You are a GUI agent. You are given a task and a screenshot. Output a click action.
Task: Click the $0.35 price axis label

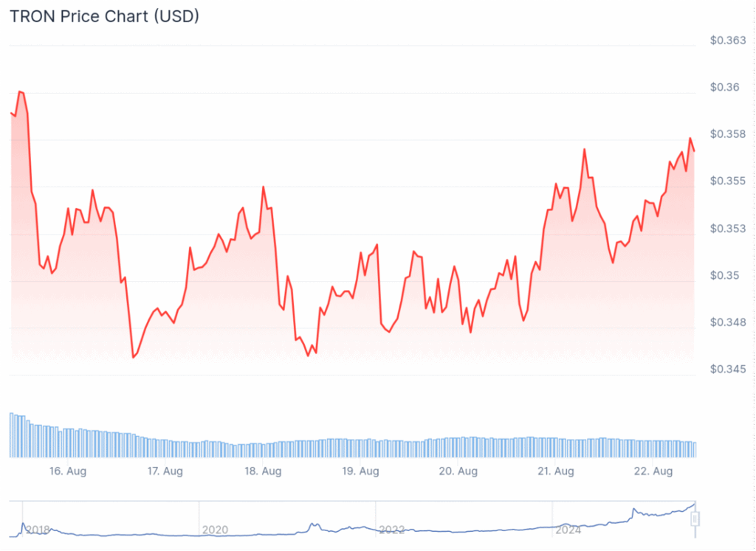point(724,276)
